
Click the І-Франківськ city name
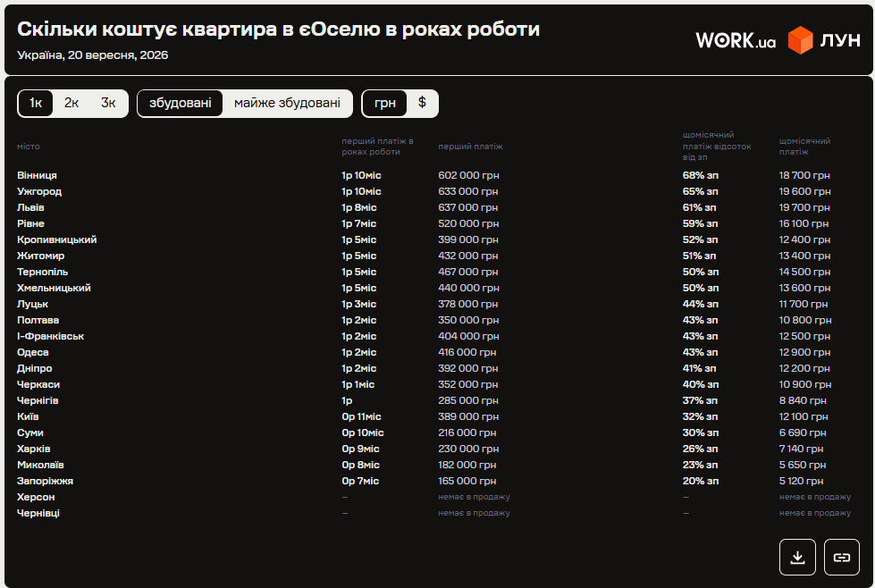coord(50,336)
